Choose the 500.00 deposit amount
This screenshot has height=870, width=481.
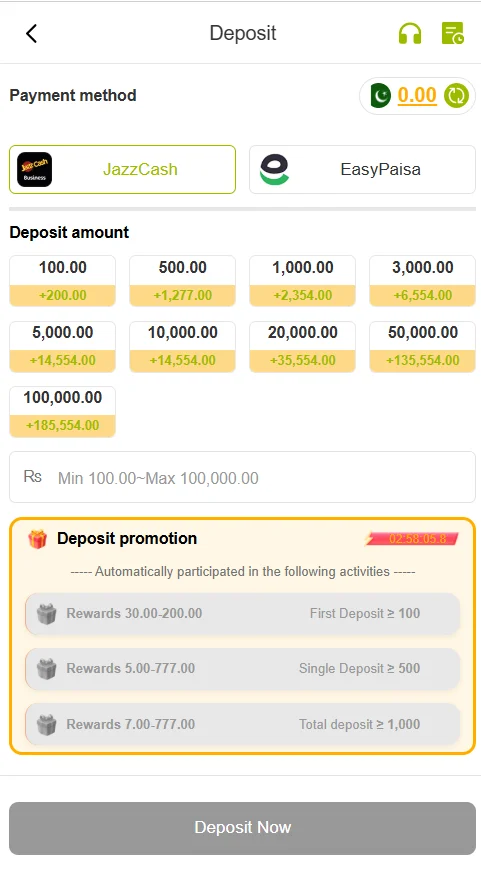click(183, 281)
